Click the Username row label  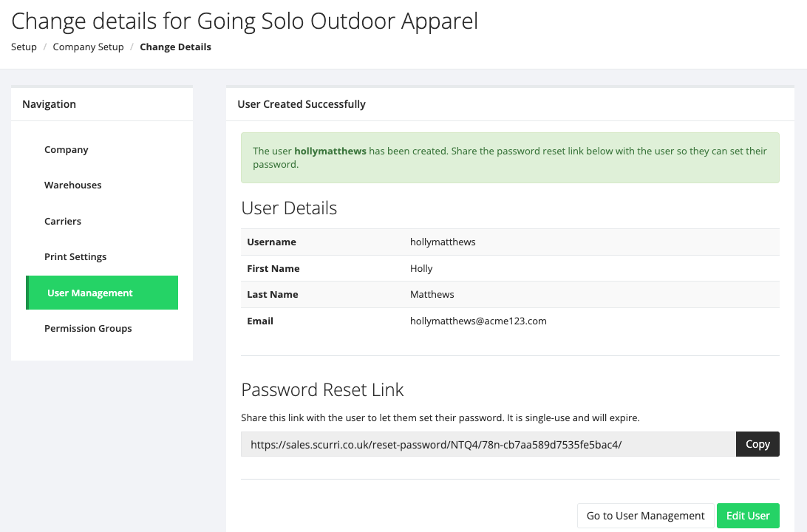[x=272, y=242]
